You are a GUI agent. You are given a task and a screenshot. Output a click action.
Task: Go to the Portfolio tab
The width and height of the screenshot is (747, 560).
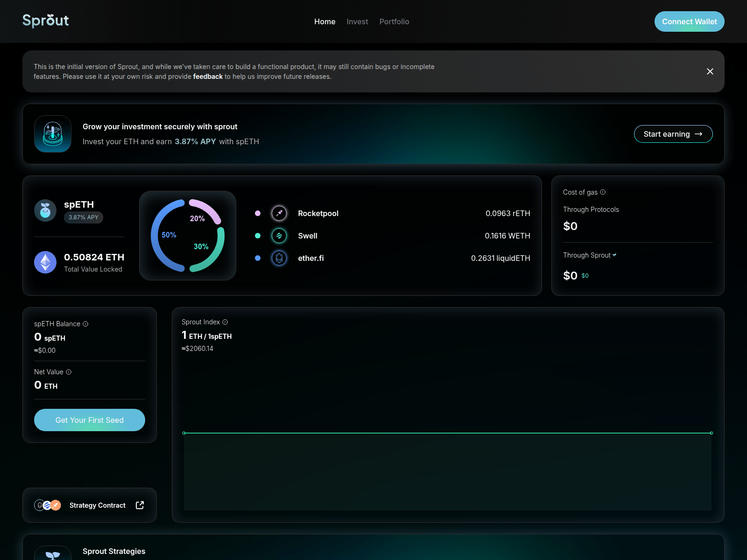(x=394, y=21)
